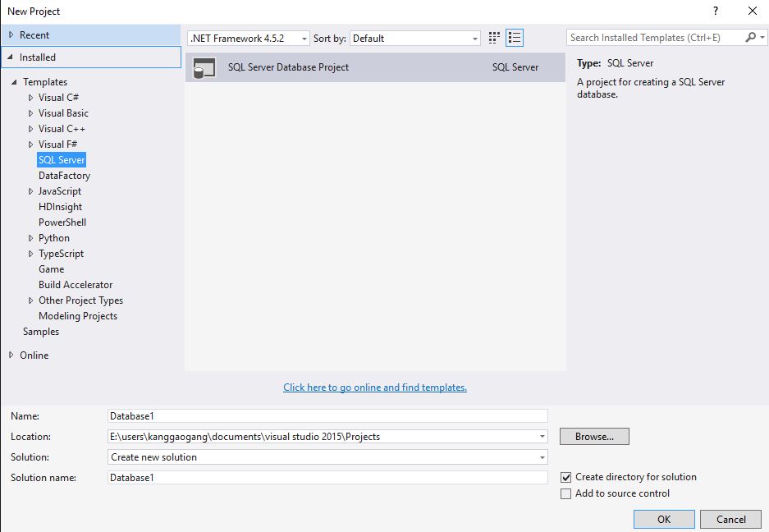Click the Installed label
This screenshot has width=769, height=532.
[x=38, y=57]
